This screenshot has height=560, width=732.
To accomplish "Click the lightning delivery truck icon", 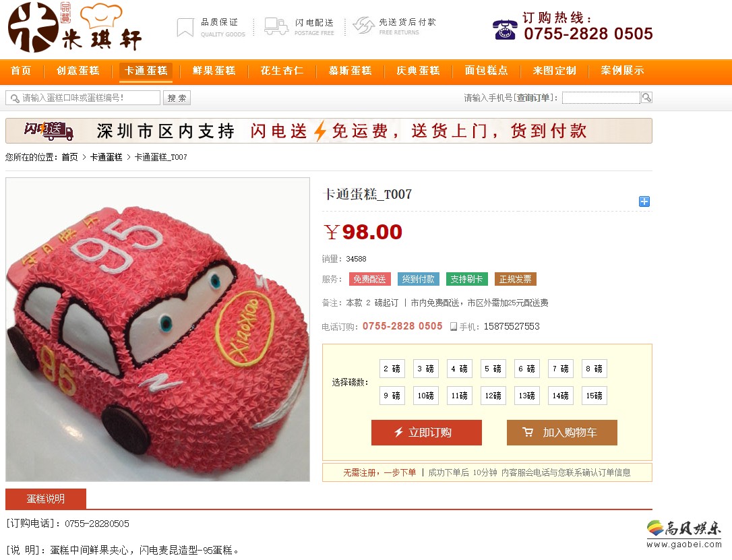I will pos(276,26).
